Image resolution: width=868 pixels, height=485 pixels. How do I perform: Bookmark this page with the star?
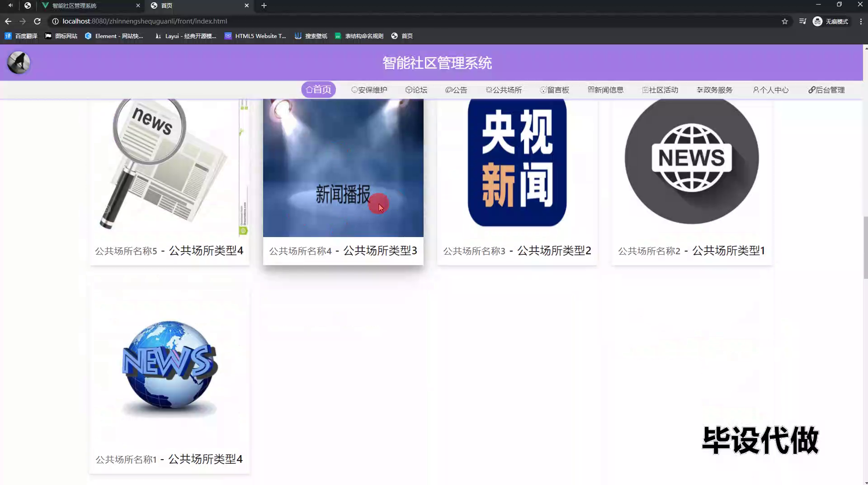[x=785, y=21]
